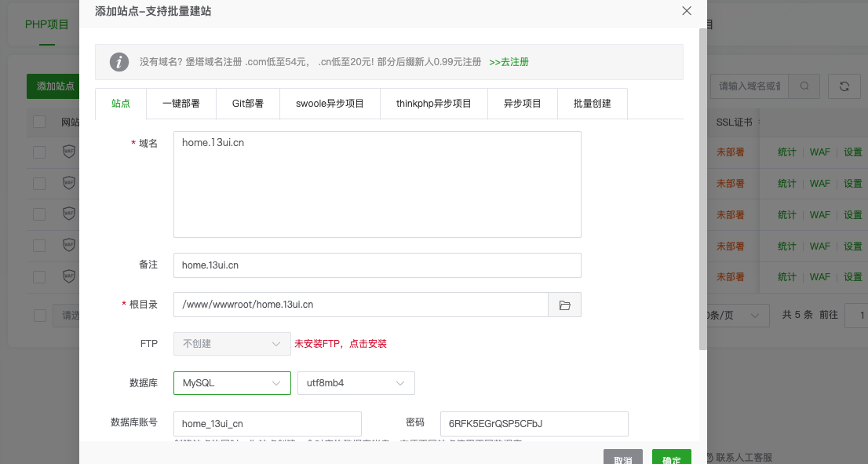Select the Git部署 tab
Viewport: 868px width, 464px height.
[247, 104]
